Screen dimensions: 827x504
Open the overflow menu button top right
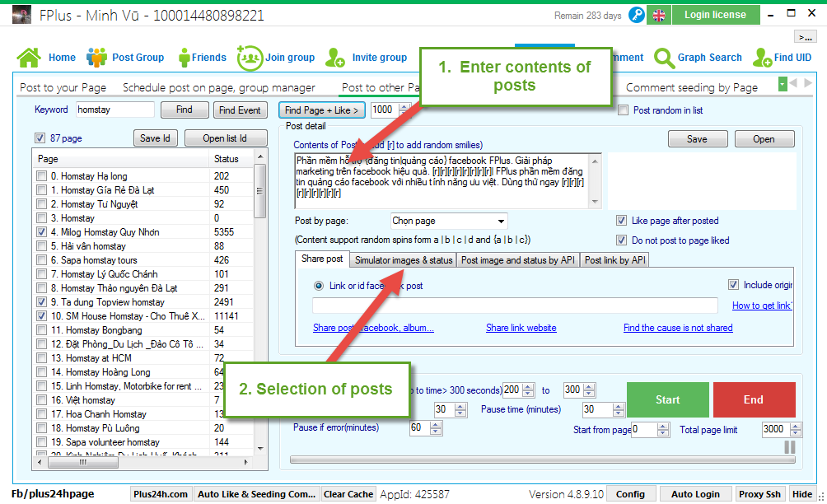[806, 37]
